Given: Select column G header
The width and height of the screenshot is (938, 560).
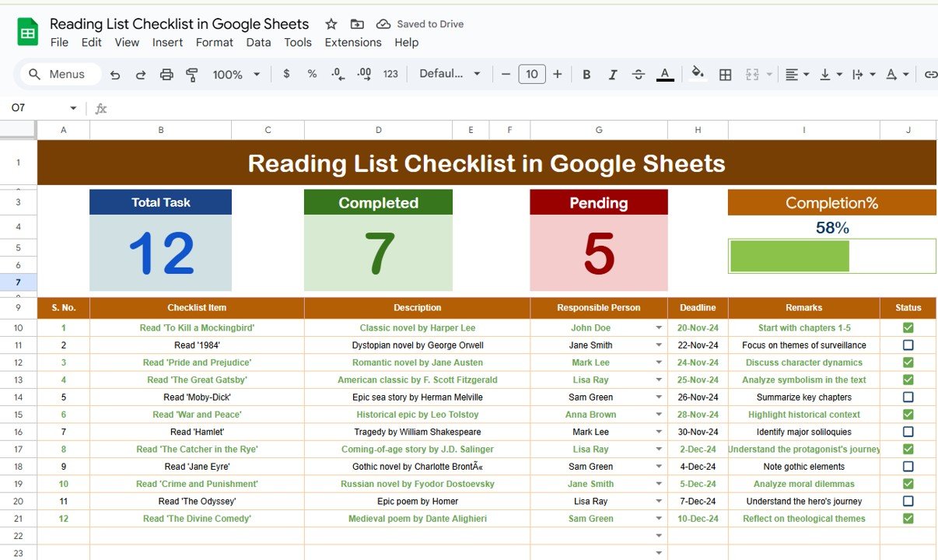Looking at the screenshot, I should point(599,130).
